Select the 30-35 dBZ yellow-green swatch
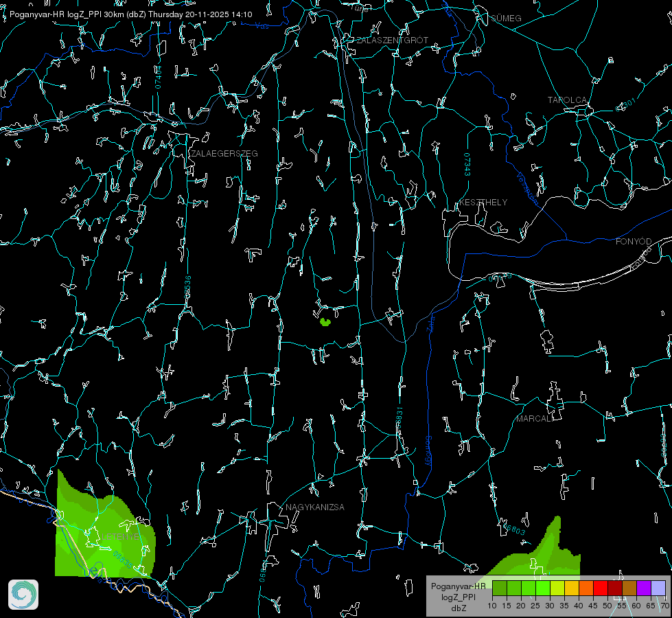The width and height of the screenshot is (672, 618). (x=557, y=588)
